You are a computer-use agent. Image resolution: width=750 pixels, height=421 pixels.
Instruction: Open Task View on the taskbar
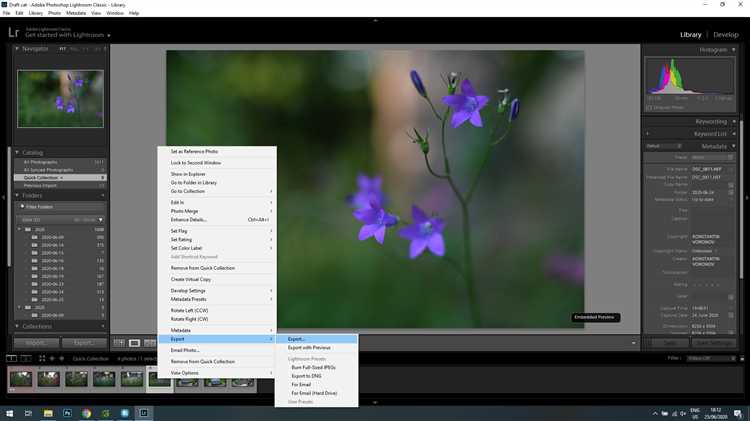click(28, 413)
